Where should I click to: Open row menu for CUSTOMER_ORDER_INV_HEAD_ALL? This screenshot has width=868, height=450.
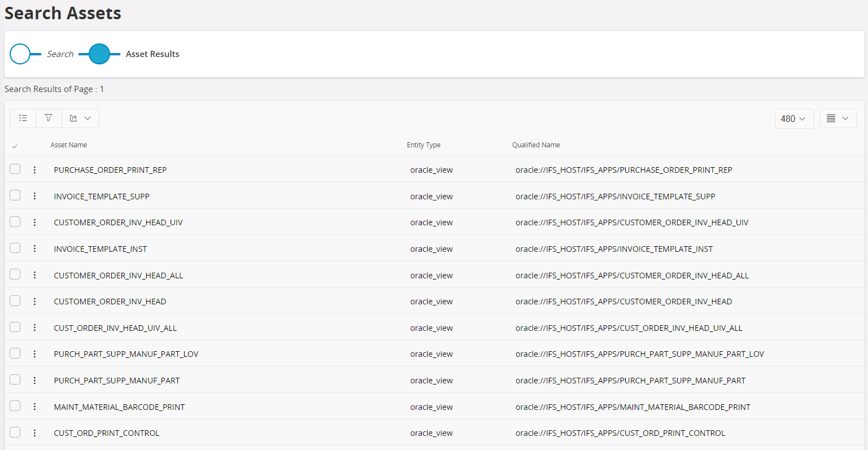pos(34,275)
